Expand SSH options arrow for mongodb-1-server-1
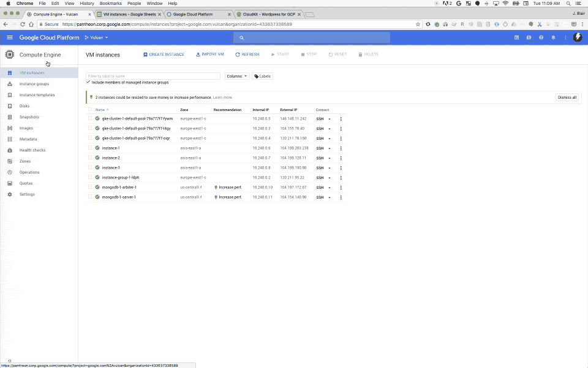The height and width of the screenshot is (368, 588). (330, 197)
